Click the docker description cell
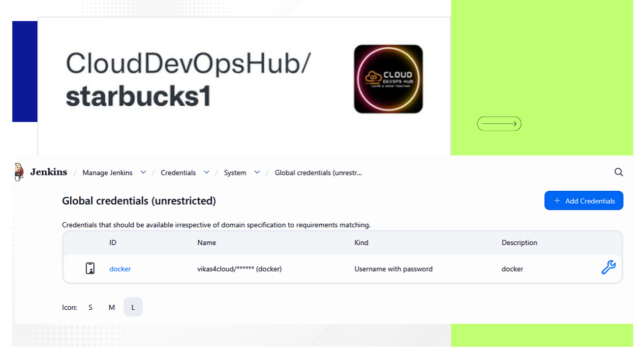Viewport: 644px width, 353px height. pos(512,269)
